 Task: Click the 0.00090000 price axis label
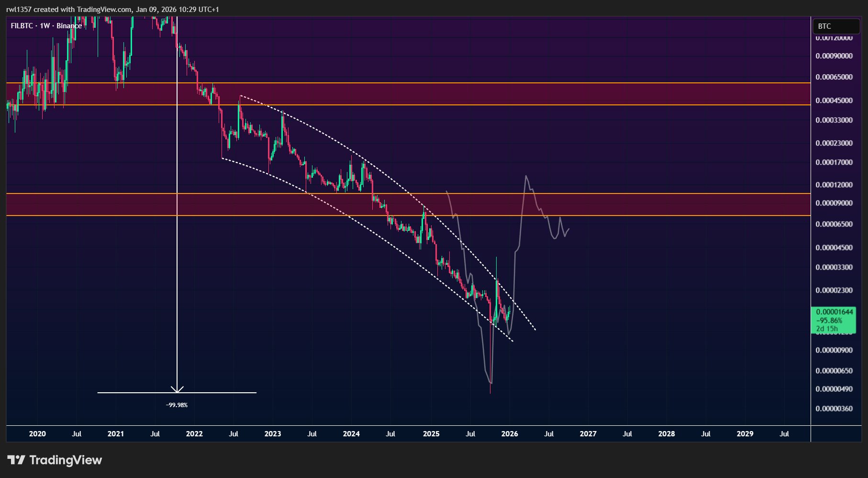coord(834,56)
